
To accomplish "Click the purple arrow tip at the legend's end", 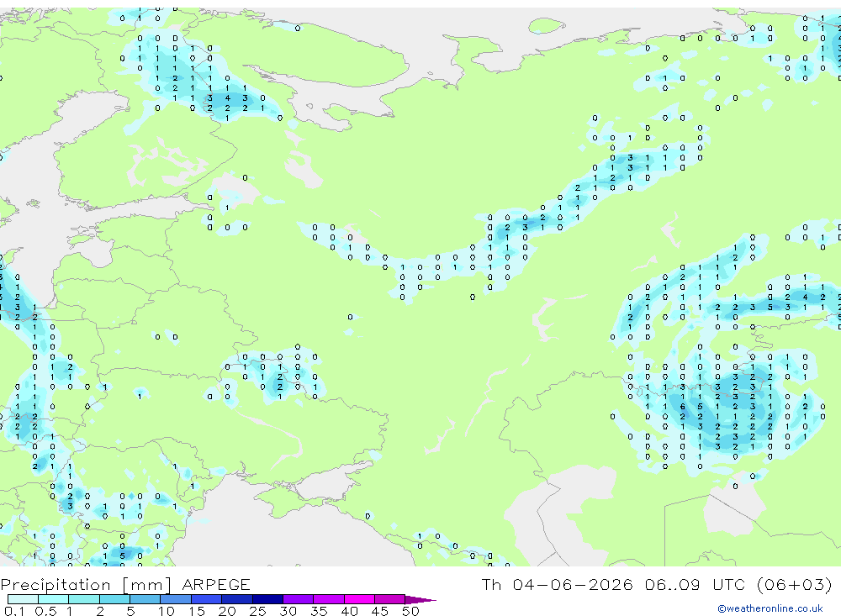I will pos(420,600).
